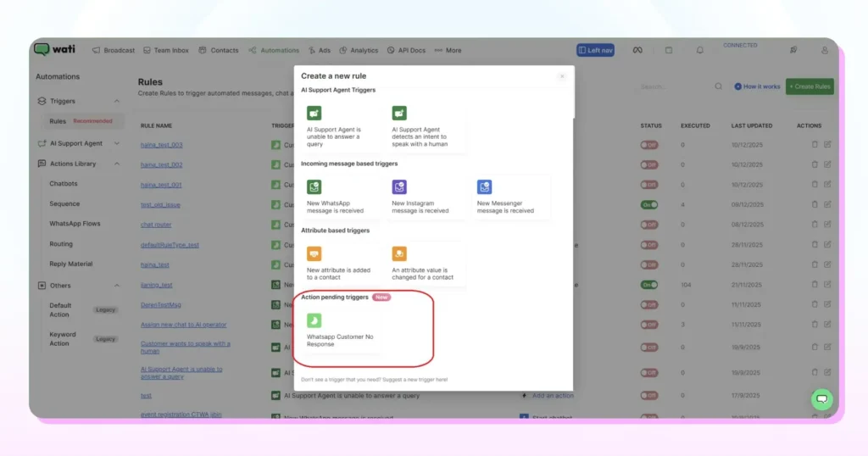Image resolution: width=868 pixels, height=456 pixels.
Task: Select WhatsApp Flows in the sidebar
Action: coord(75,224)
